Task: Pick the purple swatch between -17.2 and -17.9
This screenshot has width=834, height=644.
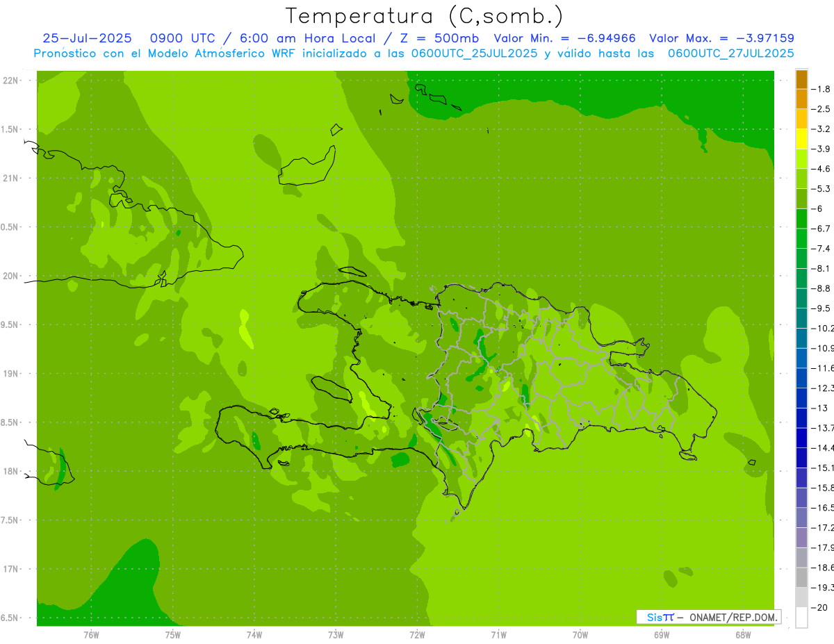Action: pyautogui.click(x=801, y=538)
